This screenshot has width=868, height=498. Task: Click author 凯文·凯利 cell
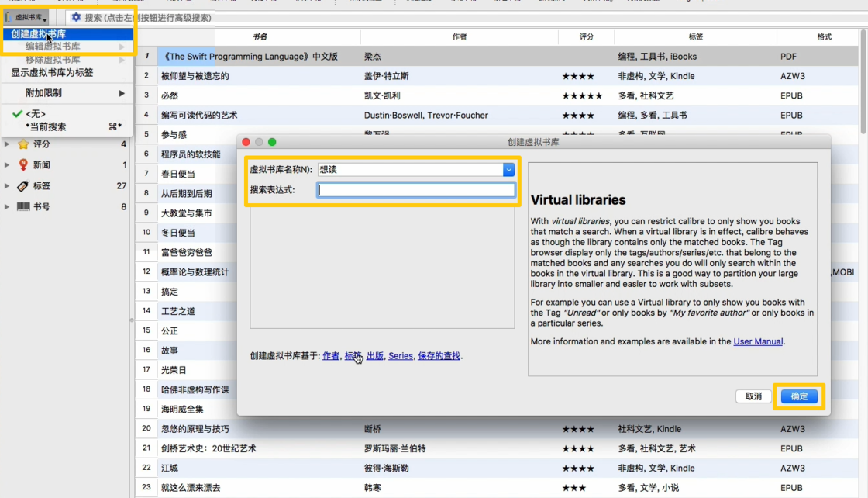[x=382, y=96]
